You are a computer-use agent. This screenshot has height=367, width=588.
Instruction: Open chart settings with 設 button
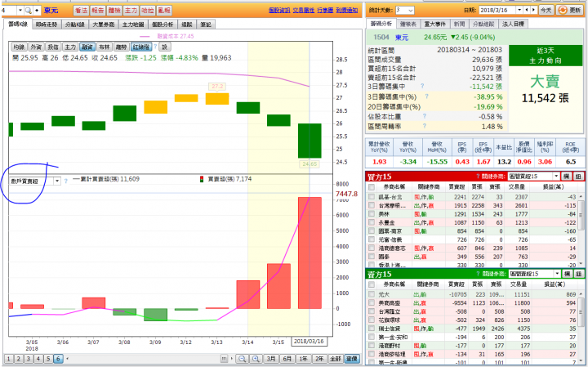[165, 47]
